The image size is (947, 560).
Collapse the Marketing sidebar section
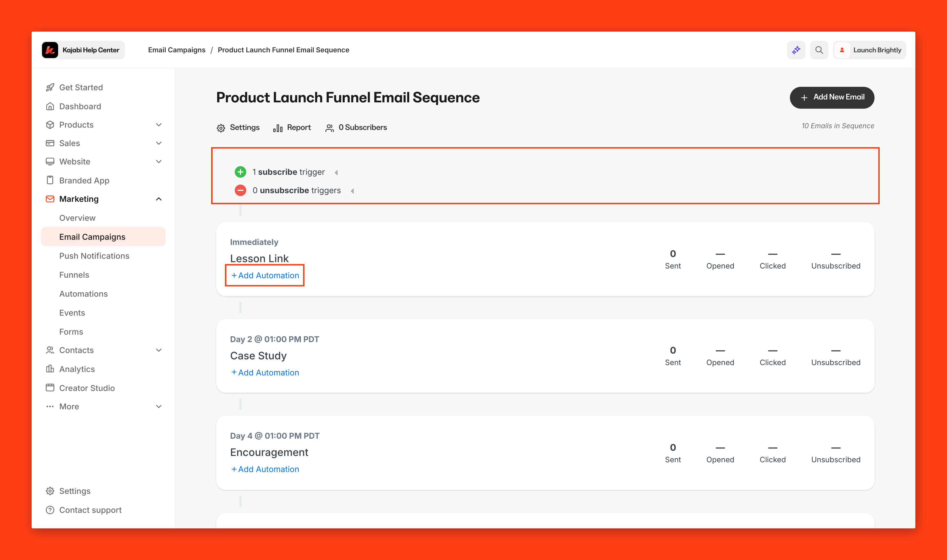pos(159,199)
